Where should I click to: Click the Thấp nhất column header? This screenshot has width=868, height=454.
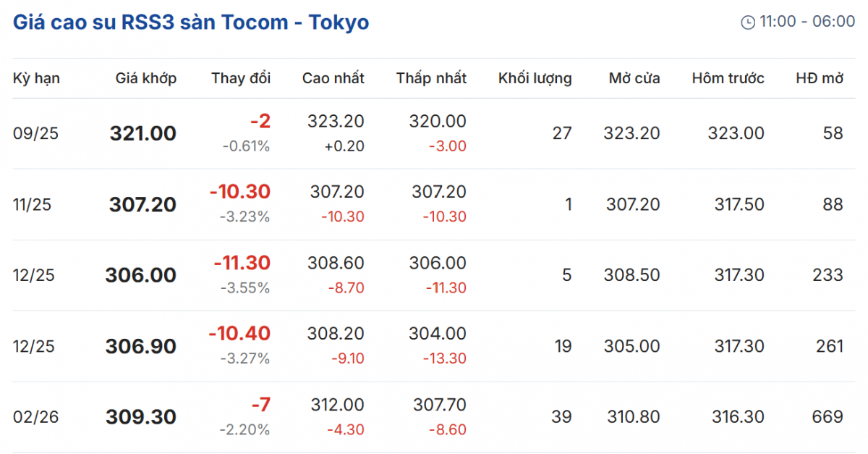click(431, 78)
